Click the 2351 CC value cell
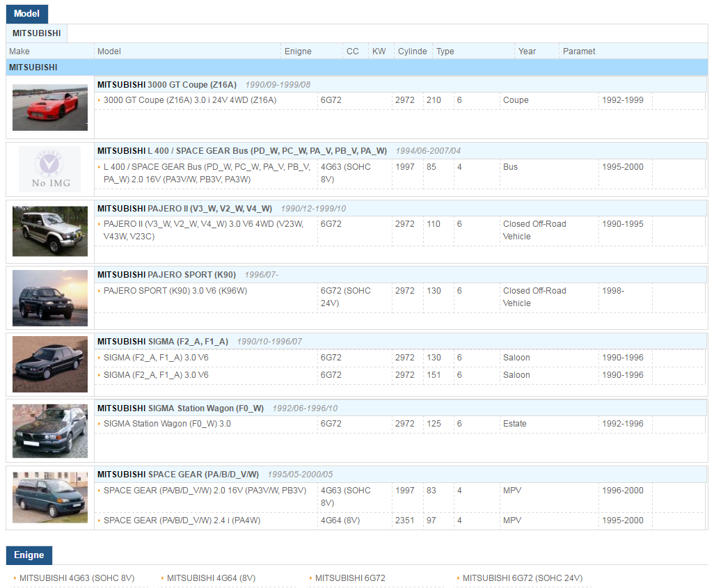The width and height of the screenshot is (714, 588). (x=404, y=521)
